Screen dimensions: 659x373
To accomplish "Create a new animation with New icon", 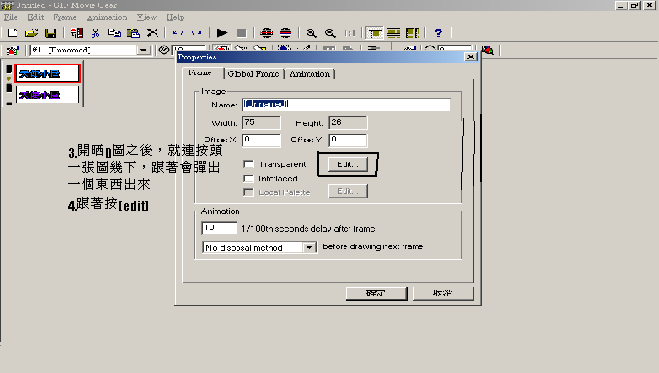I will pyautogui.click(x=13, y=33).
